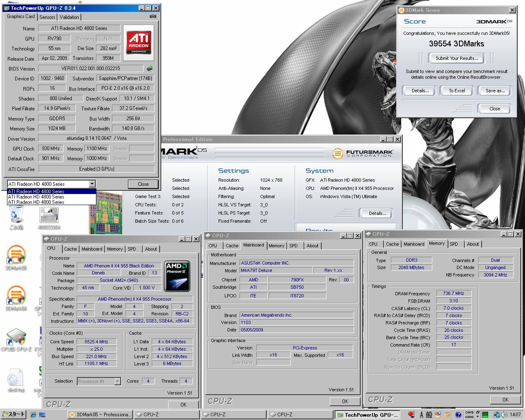Open the IME pad tool icon

438,415
